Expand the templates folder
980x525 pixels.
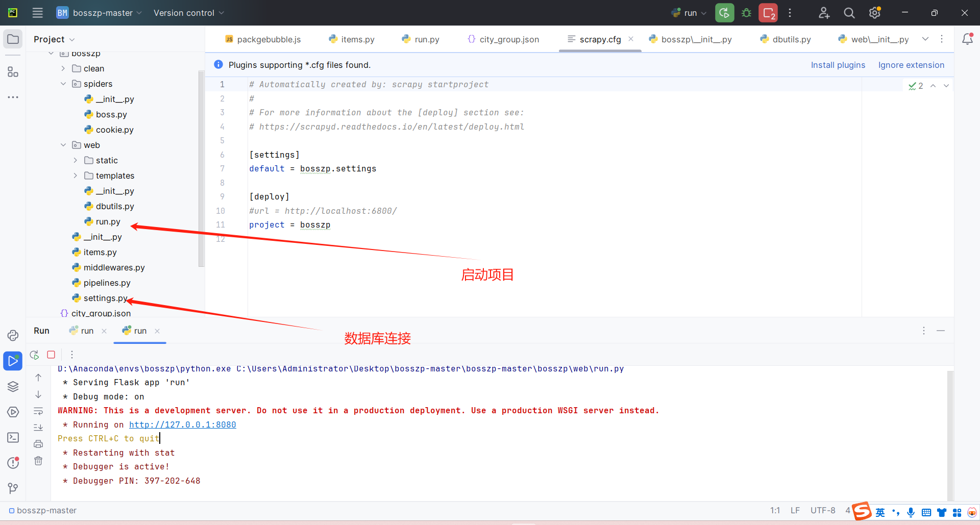point(75,176)
